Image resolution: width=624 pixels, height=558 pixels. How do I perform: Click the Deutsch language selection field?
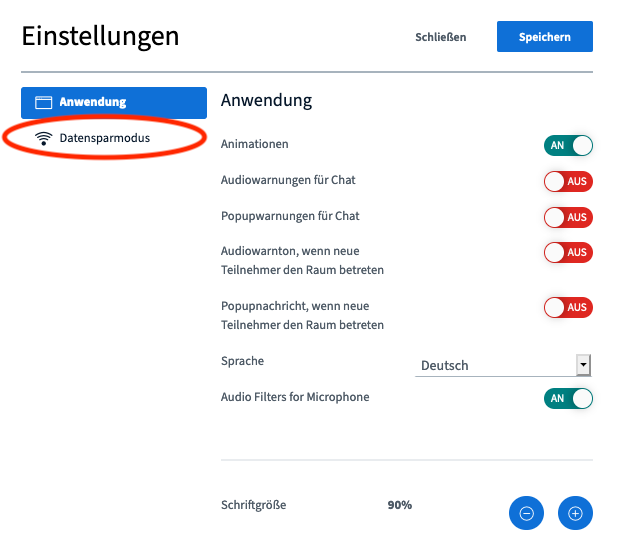pyautogui.click(x=503, y=365)
